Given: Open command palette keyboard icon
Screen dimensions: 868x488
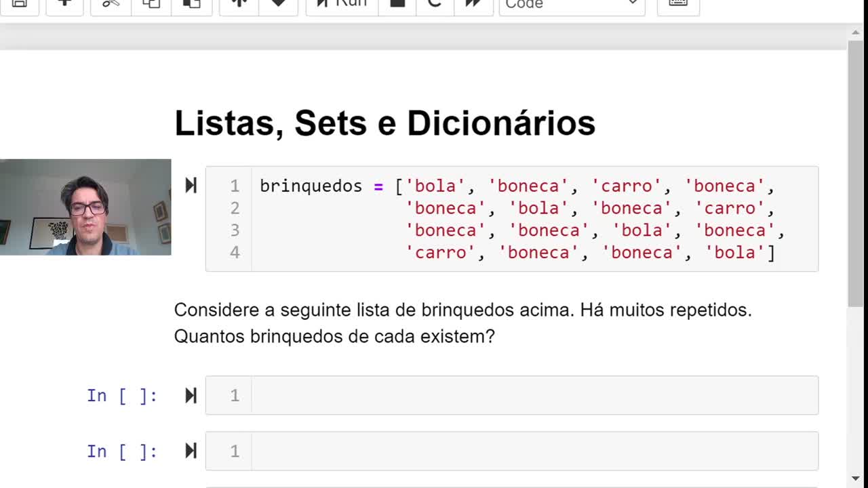Looking at the screenshot, I should point(678,4).
